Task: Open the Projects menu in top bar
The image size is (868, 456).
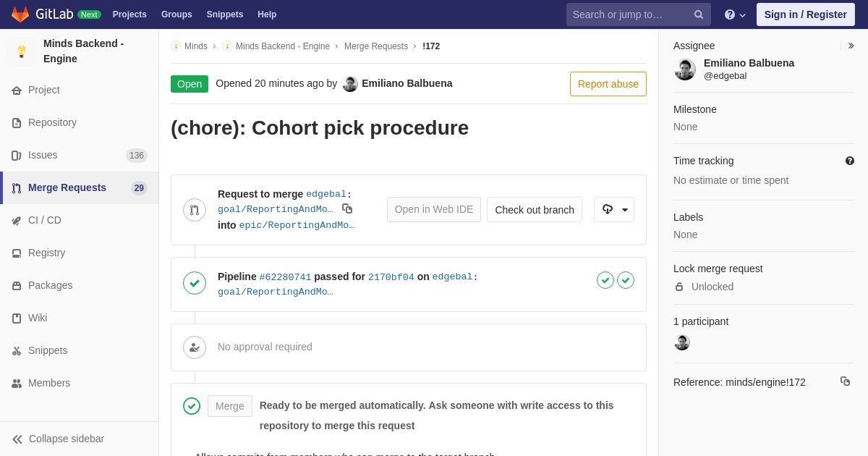Action: 129,14
